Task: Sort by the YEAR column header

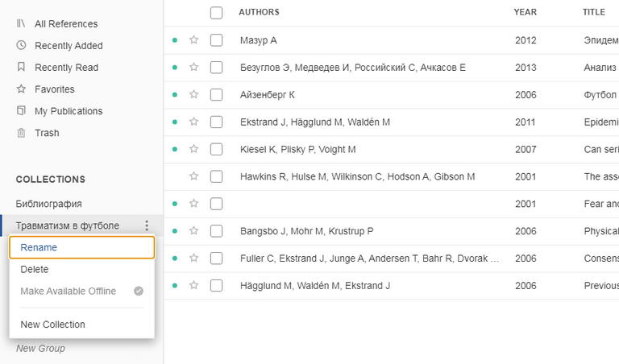Action: (525, 12)
